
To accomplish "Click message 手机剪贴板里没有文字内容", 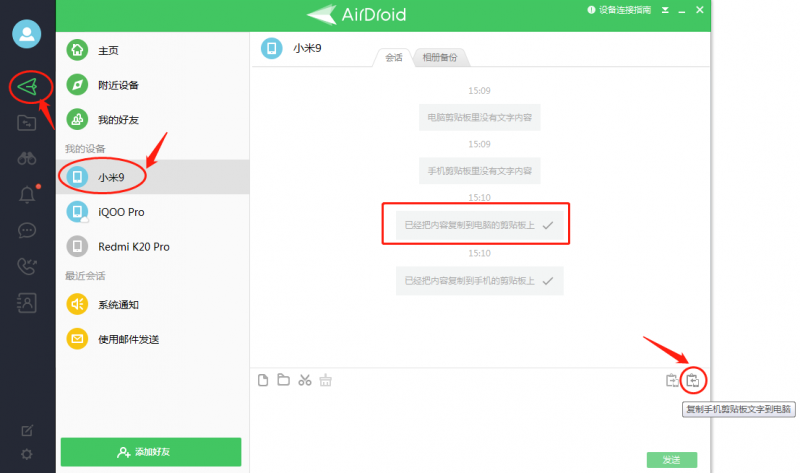I will click(480, 171).
